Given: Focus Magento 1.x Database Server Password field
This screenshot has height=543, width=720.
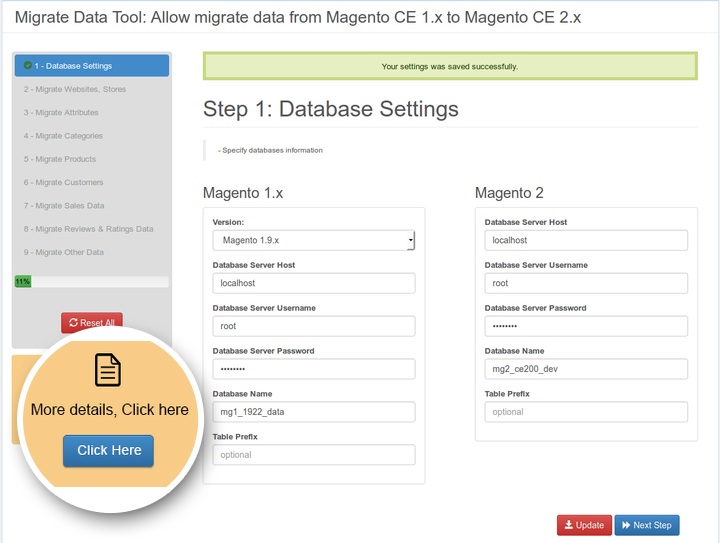Looking at the screenshot, I should tap(314, 369).
